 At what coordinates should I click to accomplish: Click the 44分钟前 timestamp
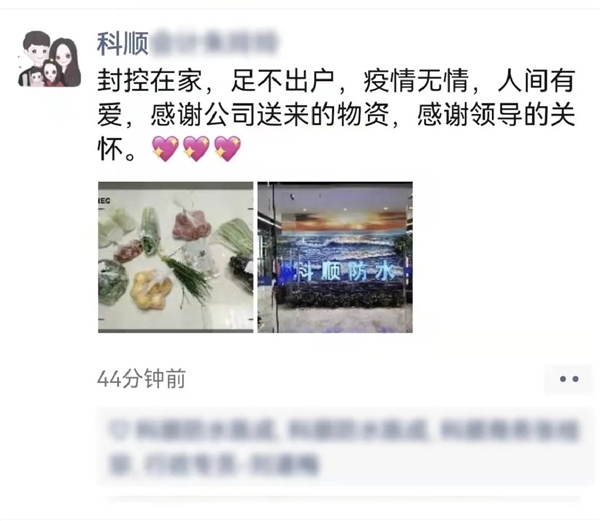point(141,379)
